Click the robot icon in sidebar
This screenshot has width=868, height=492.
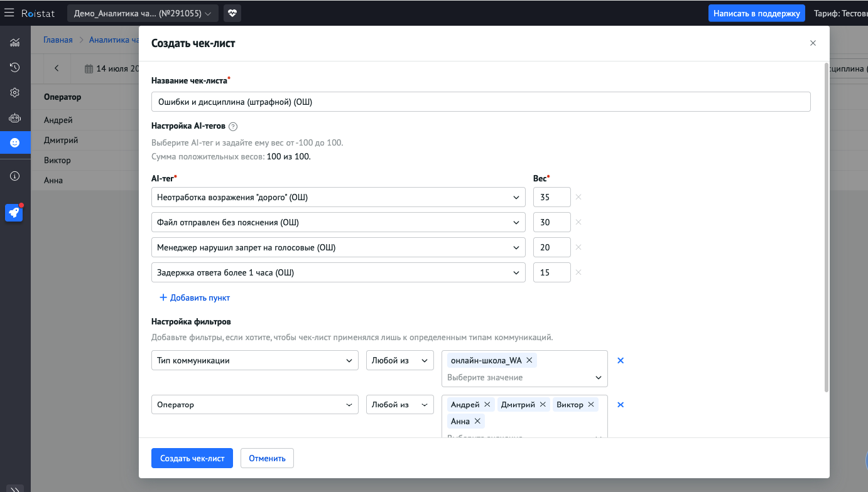tap(15, 117)
